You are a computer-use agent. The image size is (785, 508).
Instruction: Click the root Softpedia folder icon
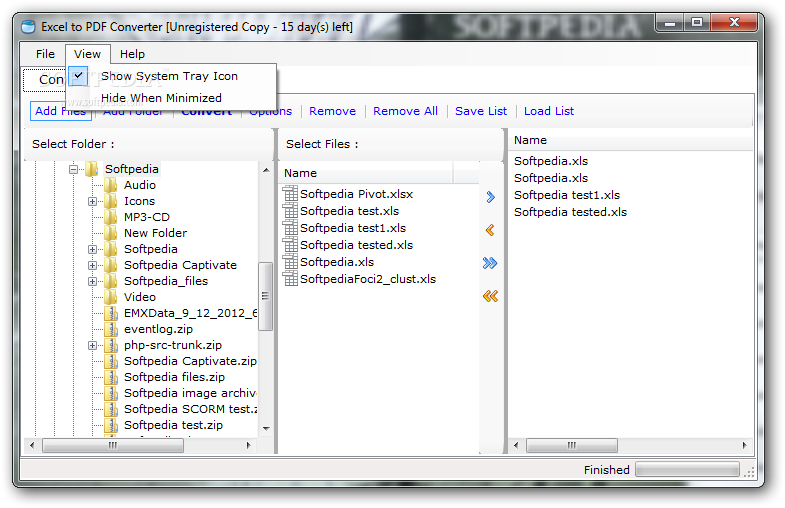click(x=92, y=169)
